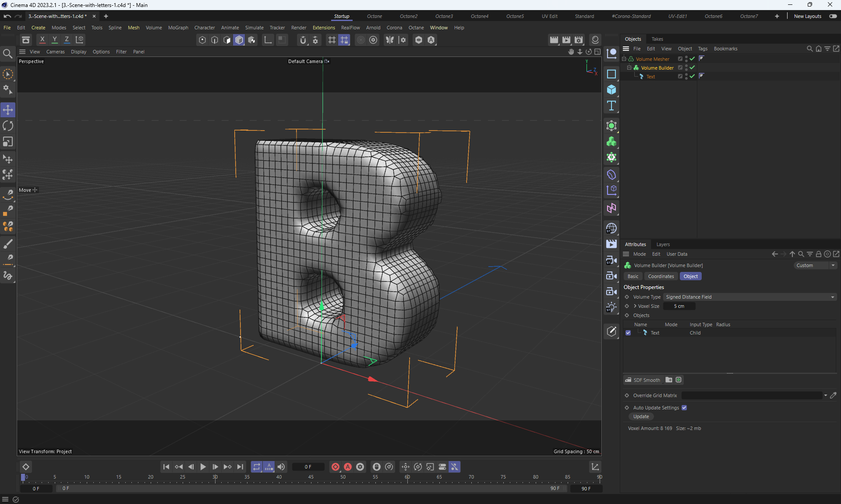Click the Update button
The image size is (841, 504).
pos(641,416)
